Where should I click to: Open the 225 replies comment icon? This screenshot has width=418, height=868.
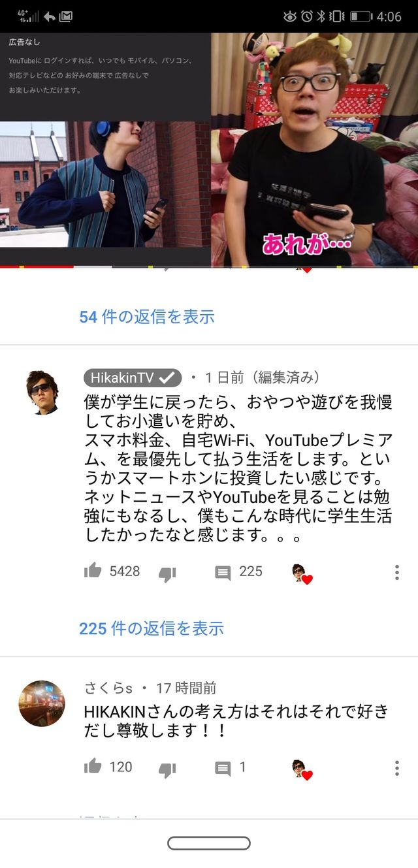[223, 573]
